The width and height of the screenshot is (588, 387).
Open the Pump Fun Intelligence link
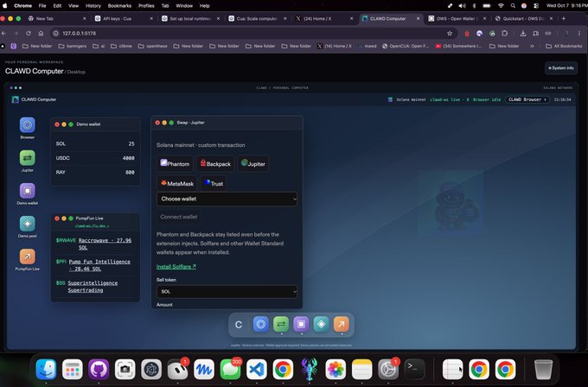99,265
